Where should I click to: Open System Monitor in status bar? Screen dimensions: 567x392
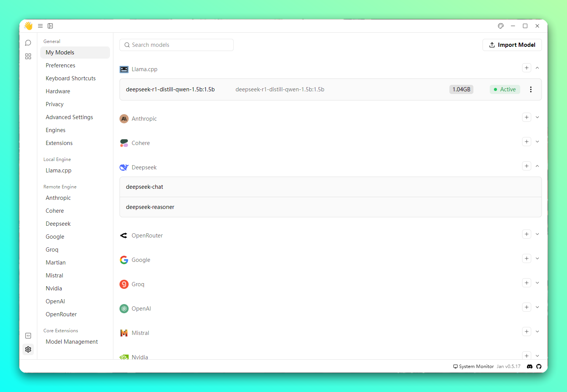[473, 367]
